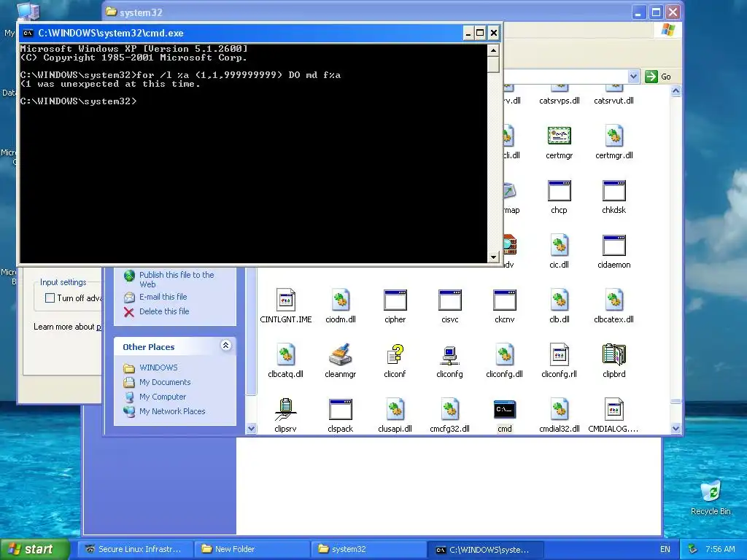Select the cmcfg32.dll file icon
747x560 pixels.
pos(449,410)
